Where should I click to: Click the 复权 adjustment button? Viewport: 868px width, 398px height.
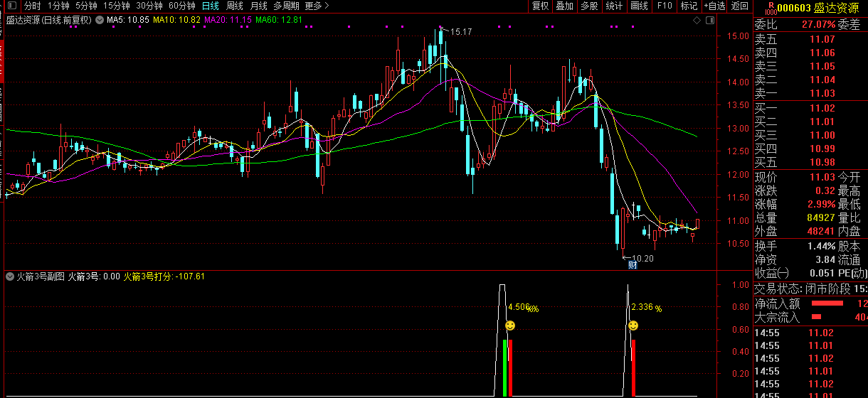pos(541,6)
